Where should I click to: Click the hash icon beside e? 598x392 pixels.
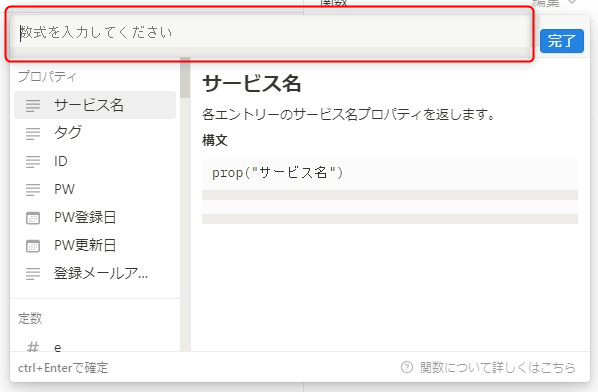coord(33,347)
